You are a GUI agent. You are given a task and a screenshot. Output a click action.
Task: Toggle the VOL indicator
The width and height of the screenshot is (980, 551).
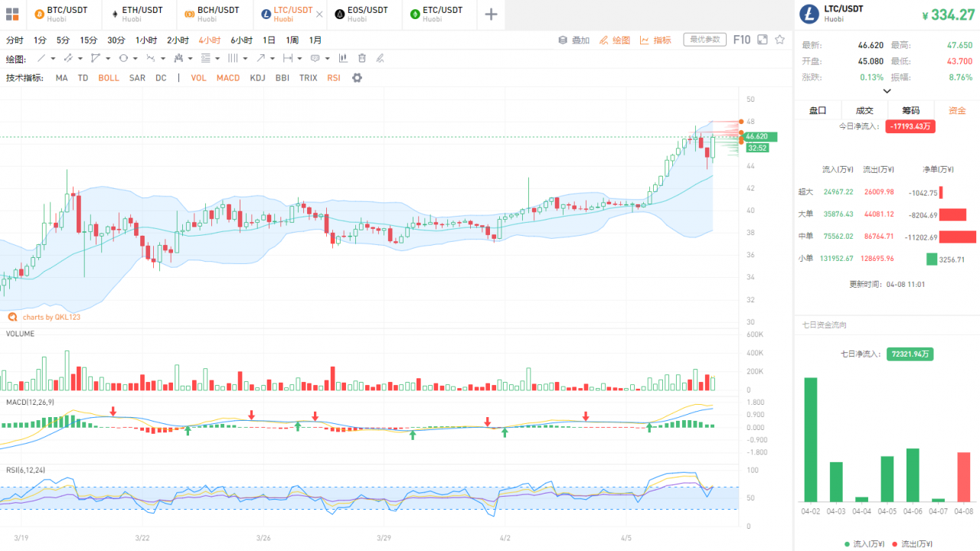(x=199, y=78)
